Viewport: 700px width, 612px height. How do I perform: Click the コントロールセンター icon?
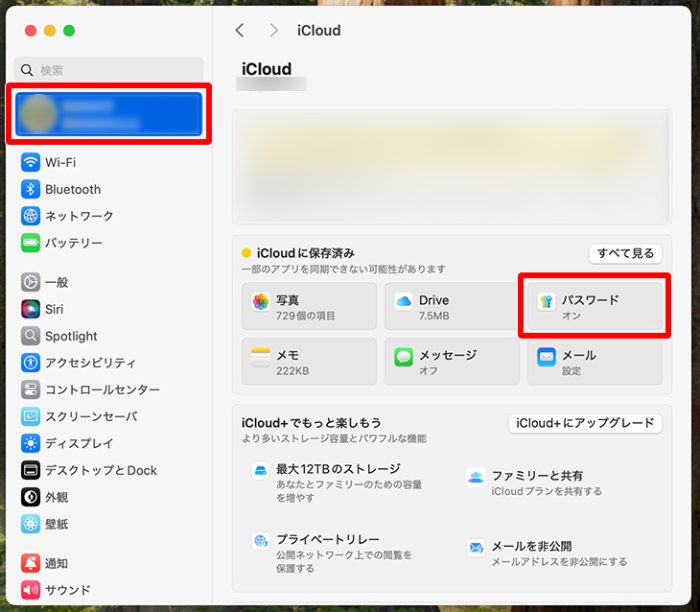click(x=31, y=390)
